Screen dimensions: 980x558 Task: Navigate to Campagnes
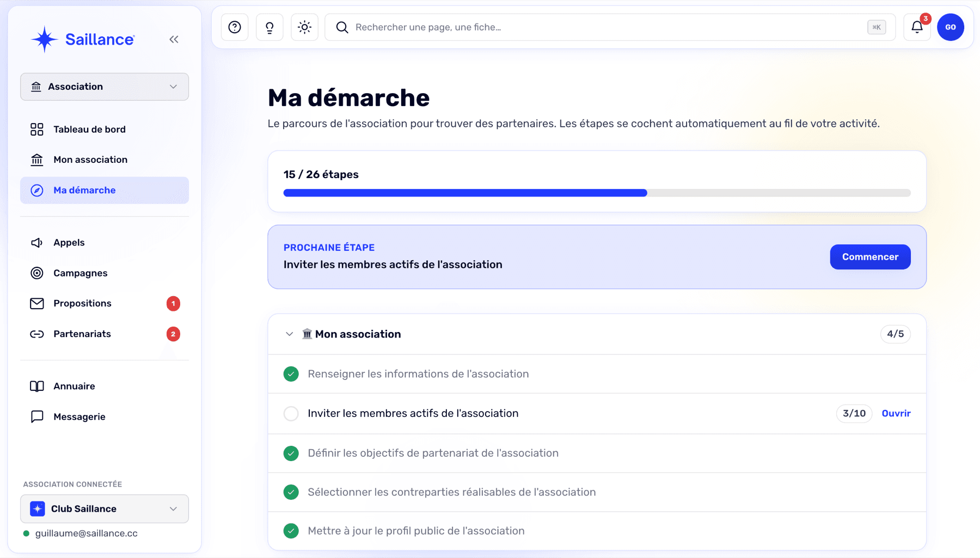coord(105,273)
